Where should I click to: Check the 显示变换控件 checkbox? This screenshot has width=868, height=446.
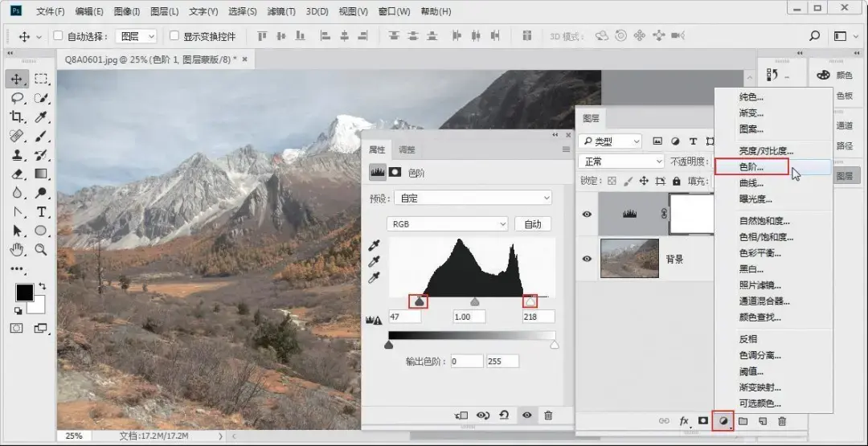coord(174,36)
